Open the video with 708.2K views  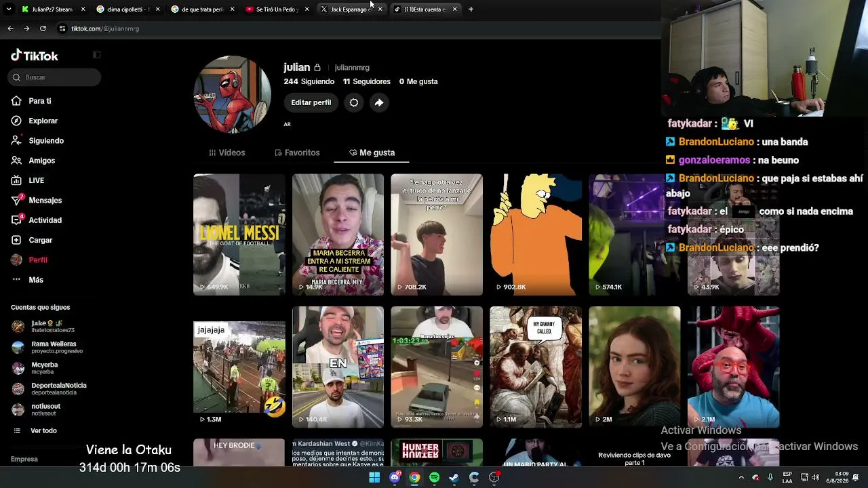[437, 235]
